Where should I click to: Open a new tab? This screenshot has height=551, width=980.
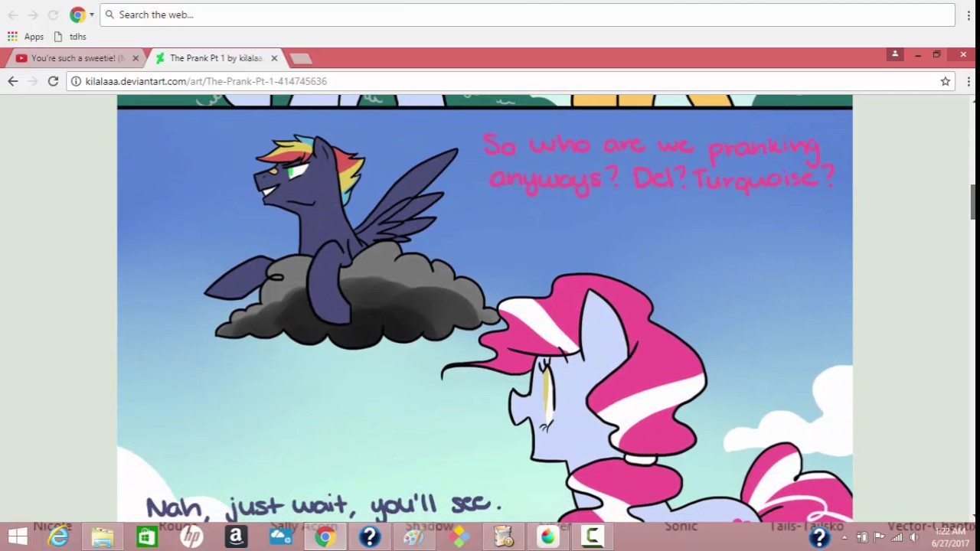(301, 59)
